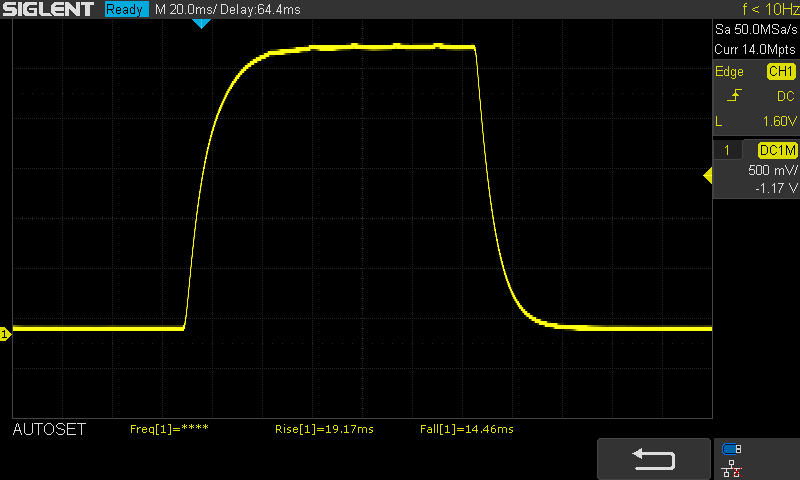Click the USB device status icon
Screen dimensions: 800x480
coord(732,449)
